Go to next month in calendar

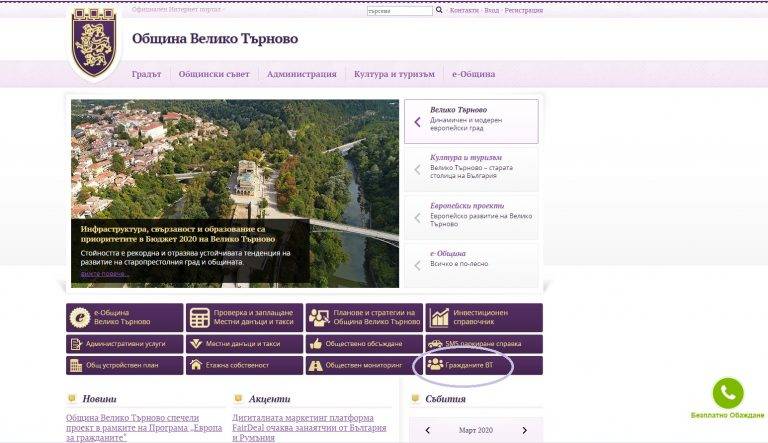click(x=524, y=430)
